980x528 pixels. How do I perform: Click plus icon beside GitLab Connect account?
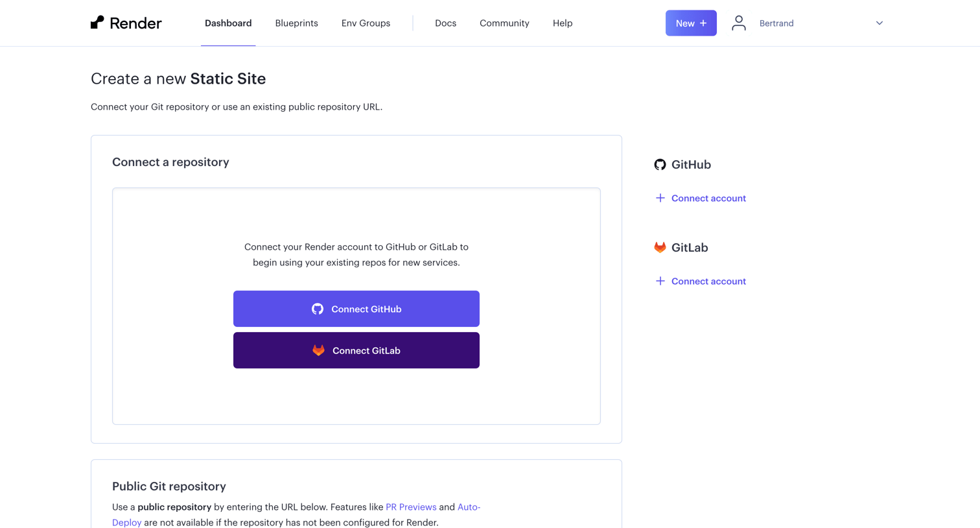660,281
